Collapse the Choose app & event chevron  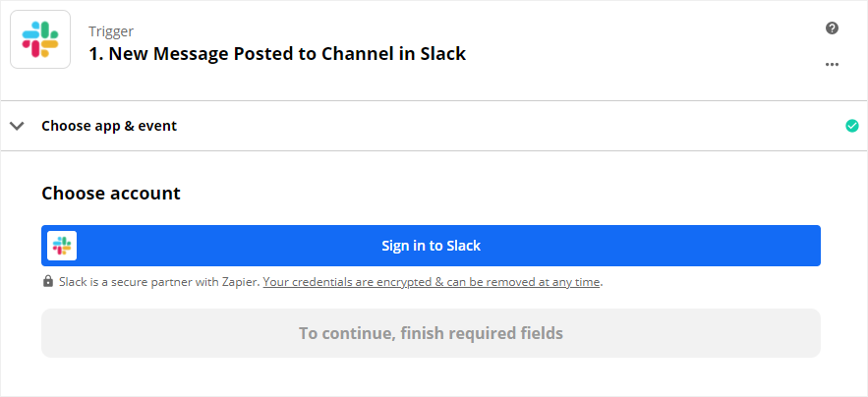click(17, 126)
